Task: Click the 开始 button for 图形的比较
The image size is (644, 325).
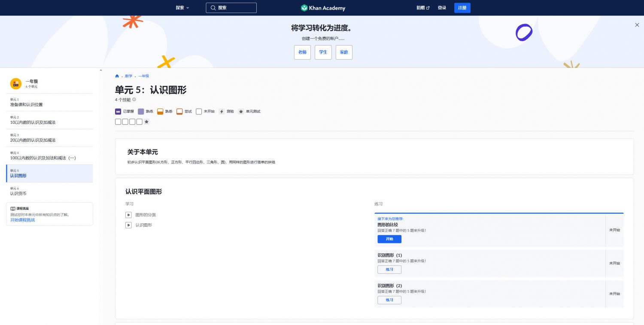Action: pos(389,239)
